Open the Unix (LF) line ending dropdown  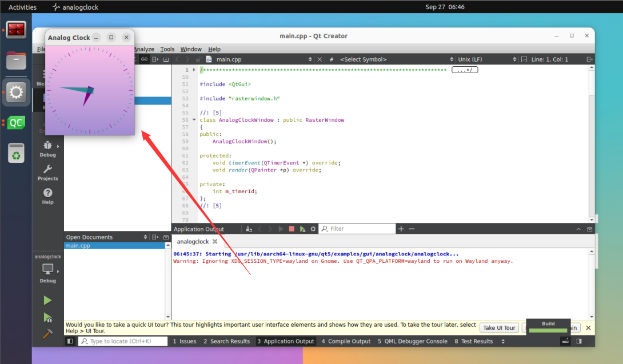pyautogui.click(x=514, y=59)
